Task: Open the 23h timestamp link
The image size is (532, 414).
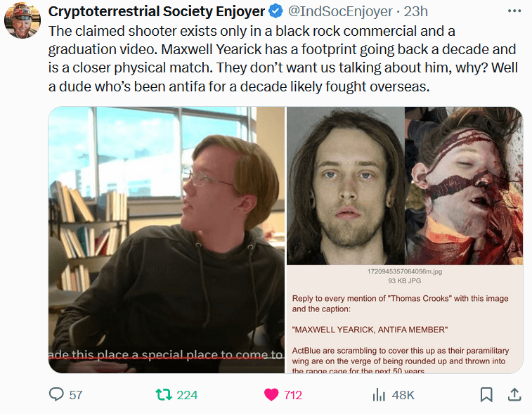Action: click(x=415, y=11)
